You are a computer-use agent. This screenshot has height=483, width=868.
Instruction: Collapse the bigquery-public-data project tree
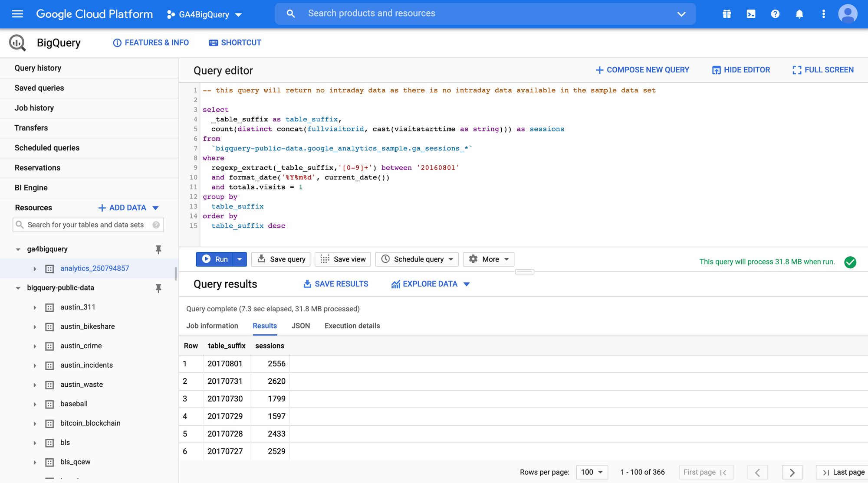[18, 288]
